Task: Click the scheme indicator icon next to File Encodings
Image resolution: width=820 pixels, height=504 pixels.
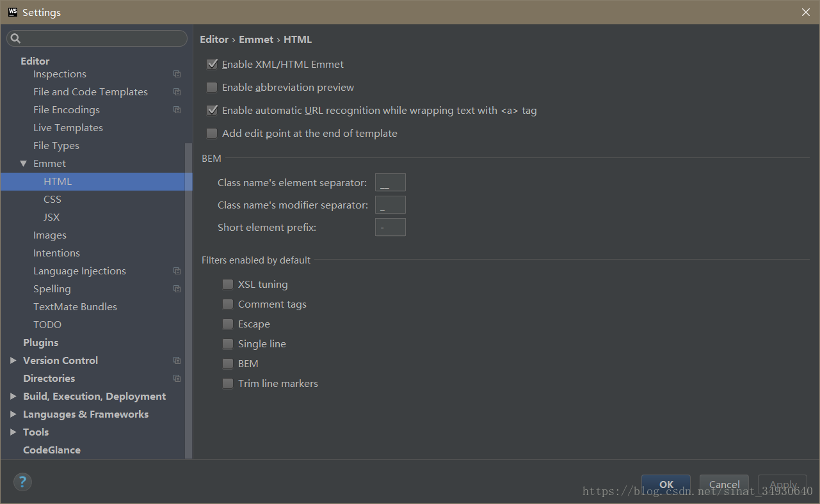Action: (177, 109)
